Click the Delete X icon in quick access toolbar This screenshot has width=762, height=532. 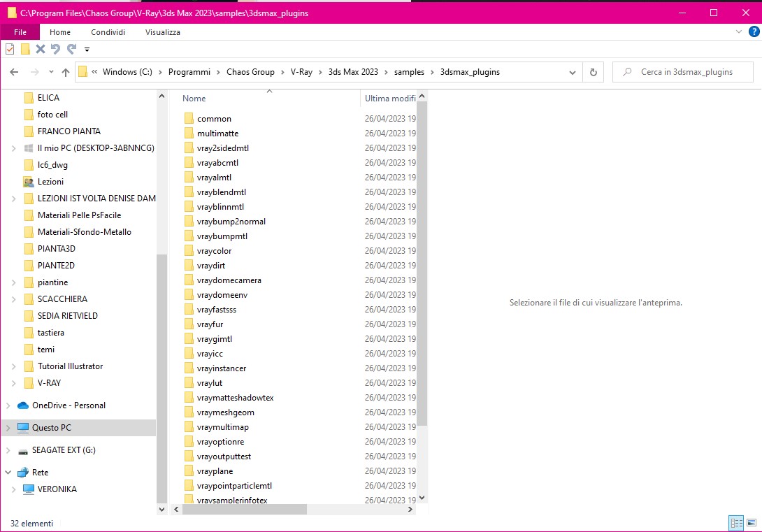(x=41, y=48)
